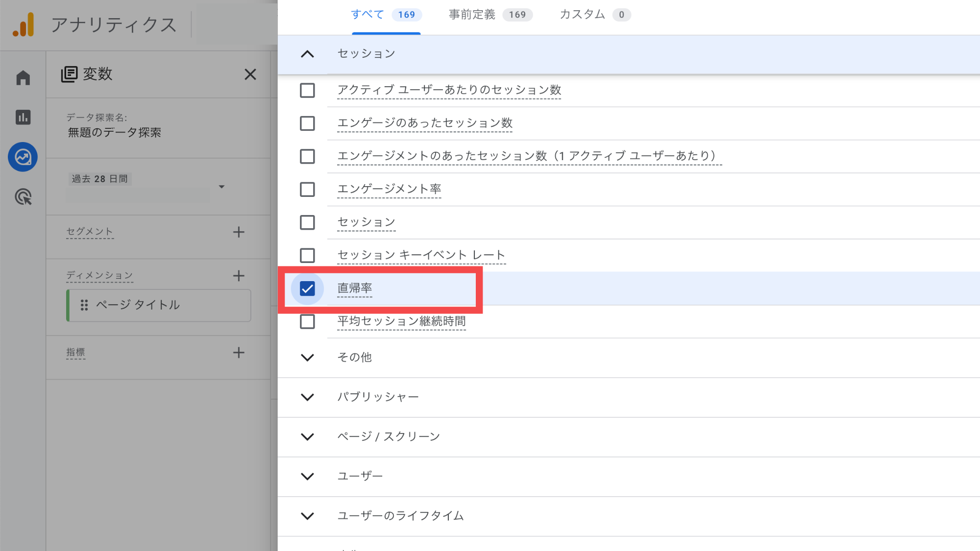This screenshot has width=980, height=551.
Task: Add a dimension with plus icon
Action: [239, 276]
